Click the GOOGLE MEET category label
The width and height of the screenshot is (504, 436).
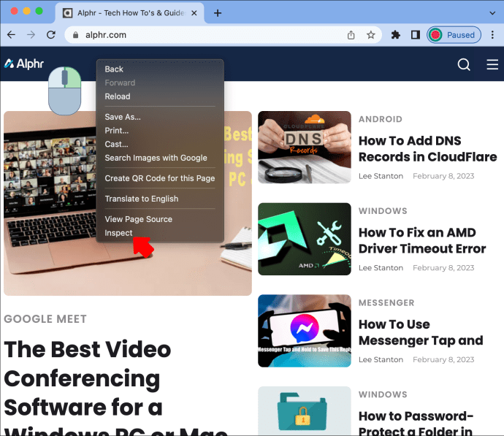click(45, 319)
